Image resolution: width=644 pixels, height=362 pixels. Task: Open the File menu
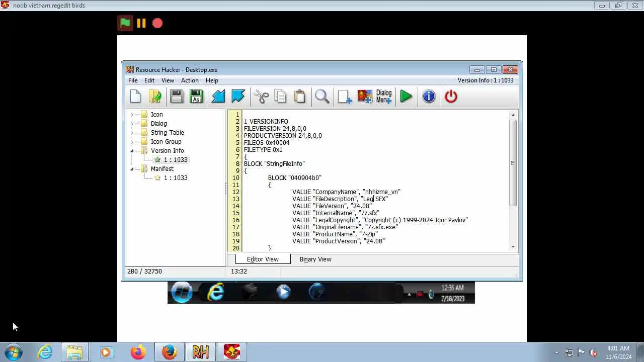point(133,80)
